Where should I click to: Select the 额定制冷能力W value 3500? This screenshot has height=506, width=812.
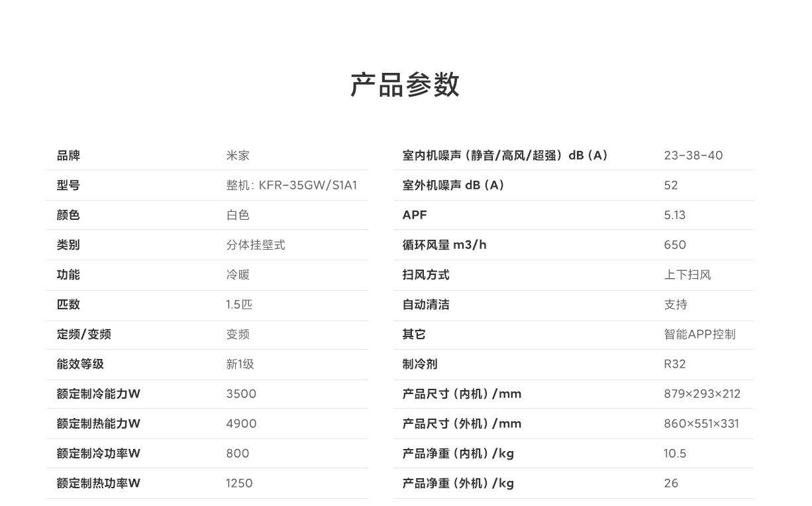click(x=241, y=394)
